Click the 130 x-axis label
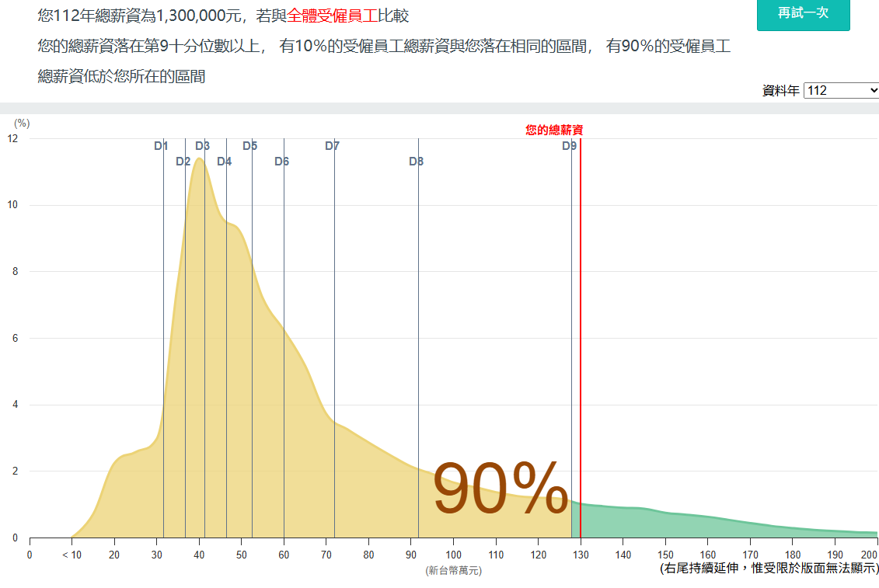The image size is (879, 588). pos(581,555)
